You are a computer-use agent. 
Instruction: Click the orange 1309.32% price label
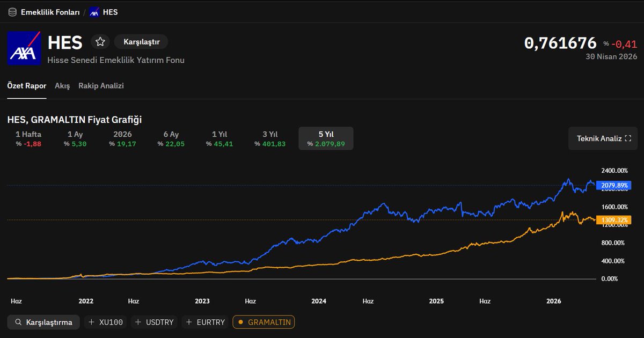click(x=614, y=220)
